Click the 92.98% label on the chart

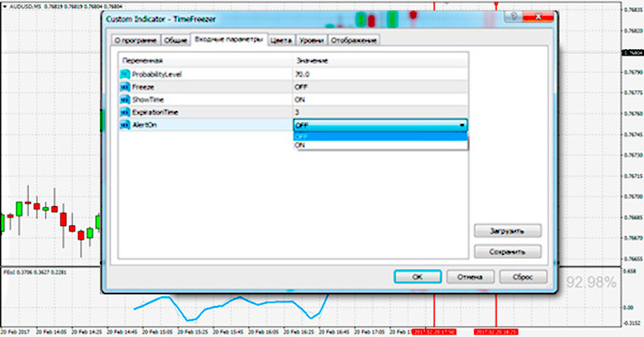coord(591,282)
